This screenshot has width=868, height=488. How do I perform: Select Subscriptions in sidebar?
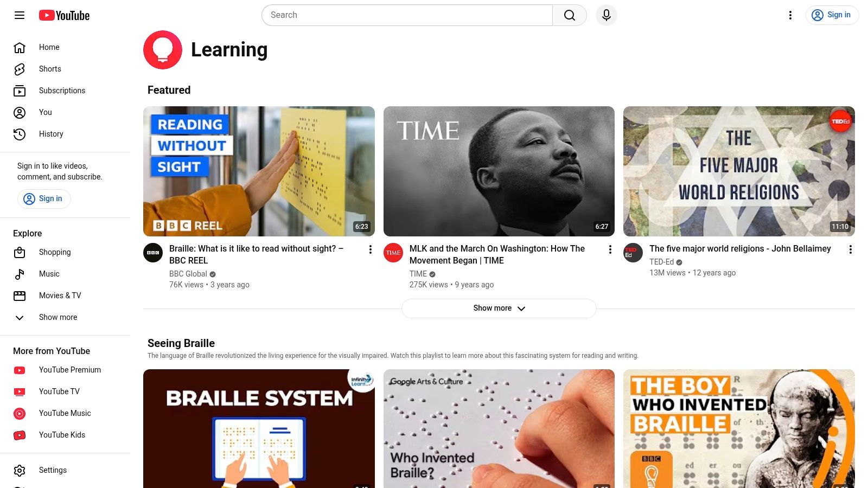(65, 91)
